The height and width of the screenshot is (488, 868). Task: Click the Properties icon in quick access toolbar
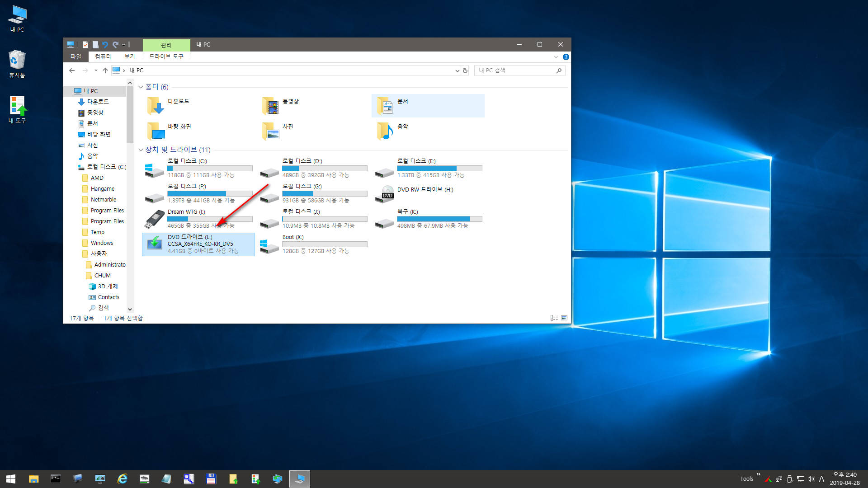pos(85,44)
